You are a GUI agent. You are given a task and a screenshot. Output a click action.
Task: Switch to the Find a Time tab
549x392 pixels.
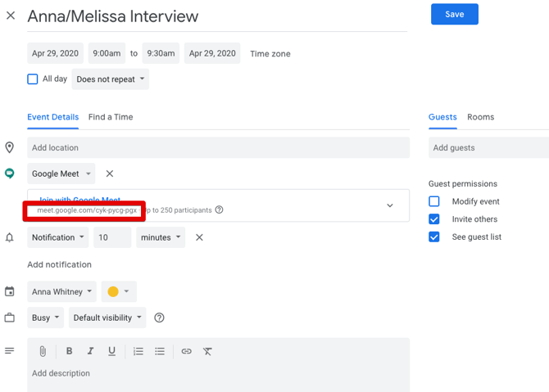pyautogui.click(x=111, y=117)
